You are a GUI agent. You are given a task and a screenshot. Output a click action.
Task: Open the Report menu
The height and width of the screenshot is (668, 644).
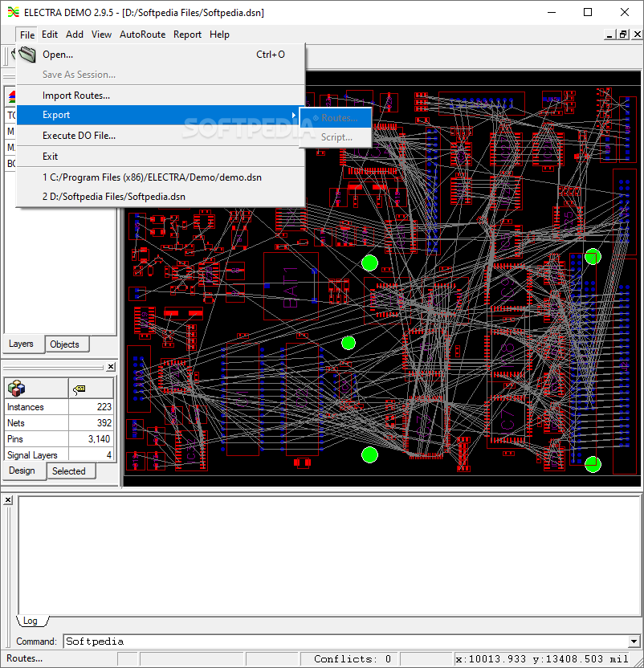tap(187, 35)
